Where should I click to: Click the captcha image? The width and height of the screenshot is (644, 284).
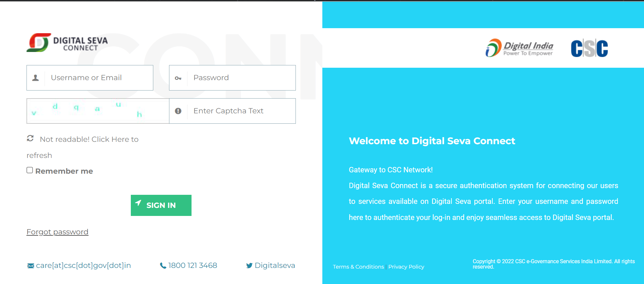tap(98, 111)
